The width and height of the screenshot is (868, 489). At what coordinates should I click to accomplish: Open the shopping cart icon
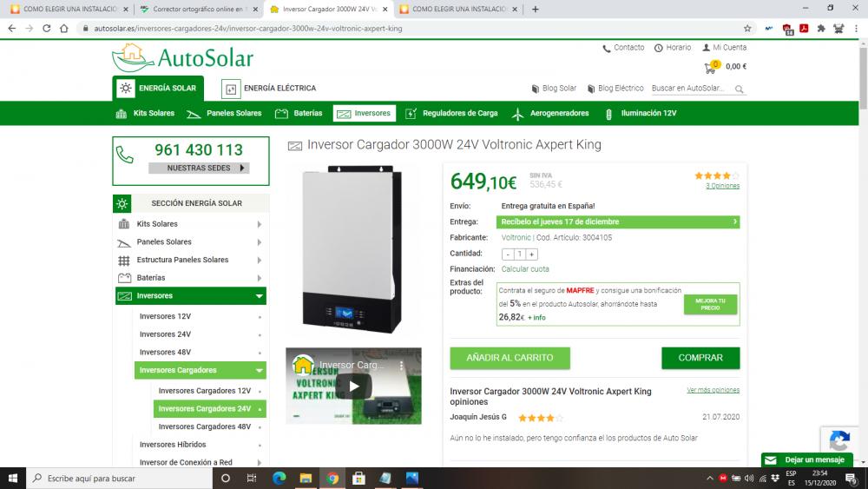coord(712,67)
